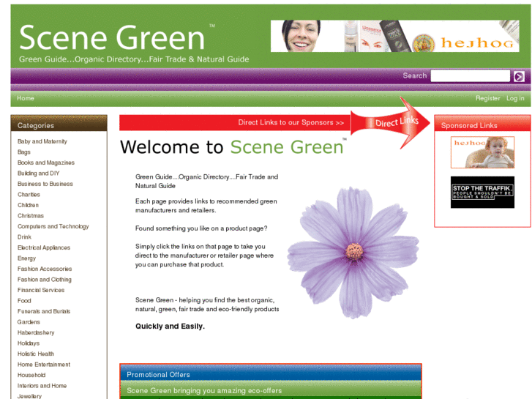532x399 pixels.
Task: Go to Building and DIY category
Action: [38, 174]
